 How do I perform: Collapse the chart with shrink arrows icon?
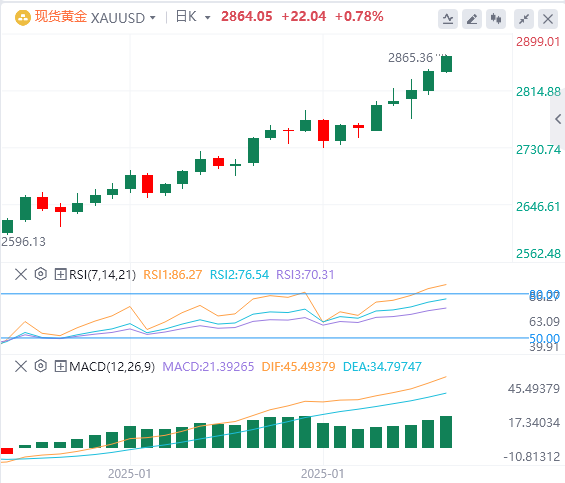[x=524, y=19]
